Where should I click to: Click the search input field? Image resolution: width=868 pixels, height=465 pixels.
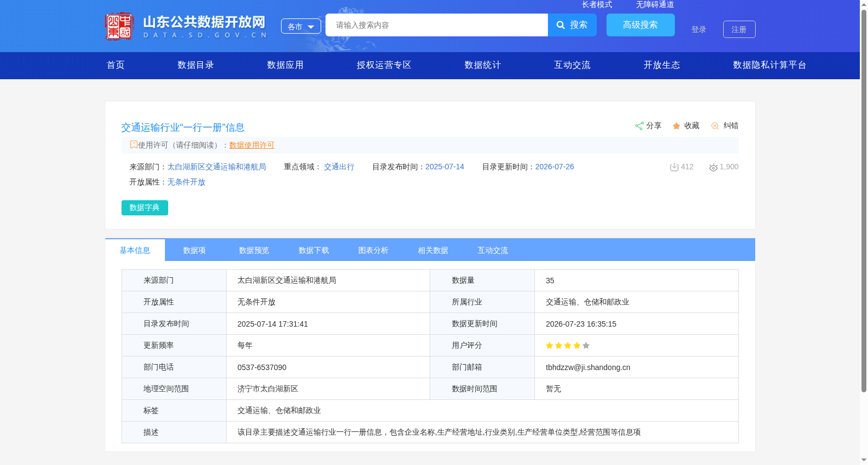tap(437, 25)
